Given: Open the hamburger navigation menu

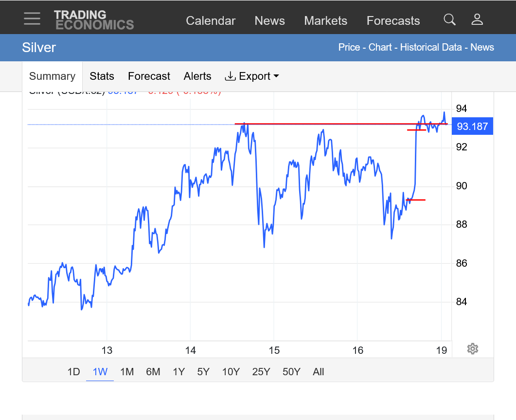Looking at the screenshot, I should click(32, 19).
